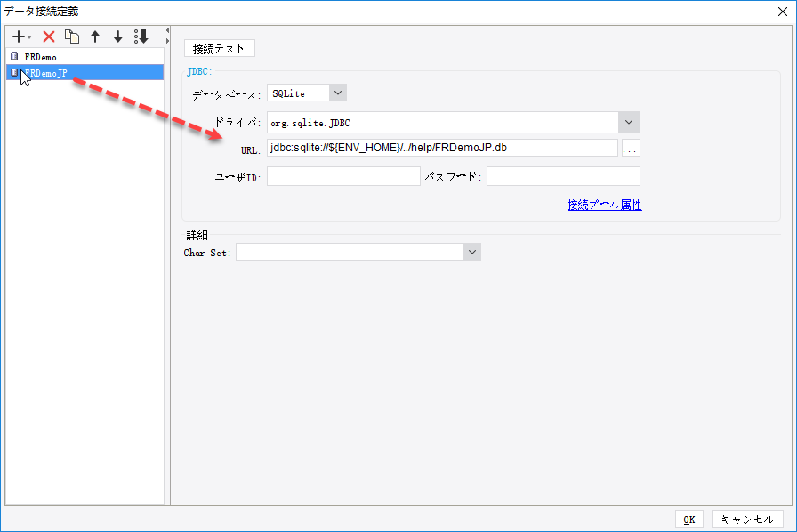Move the connection up with up arrow
The width and height of the screenshot is (797, 532).
pyautogui.click(x=95, y=36)
